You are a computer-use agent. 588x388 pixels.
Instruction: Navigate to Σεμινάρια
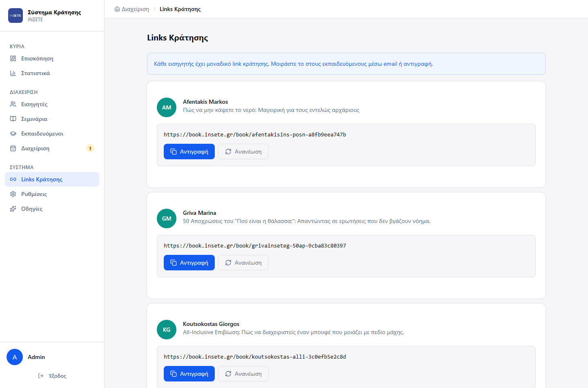click(52, 119)
